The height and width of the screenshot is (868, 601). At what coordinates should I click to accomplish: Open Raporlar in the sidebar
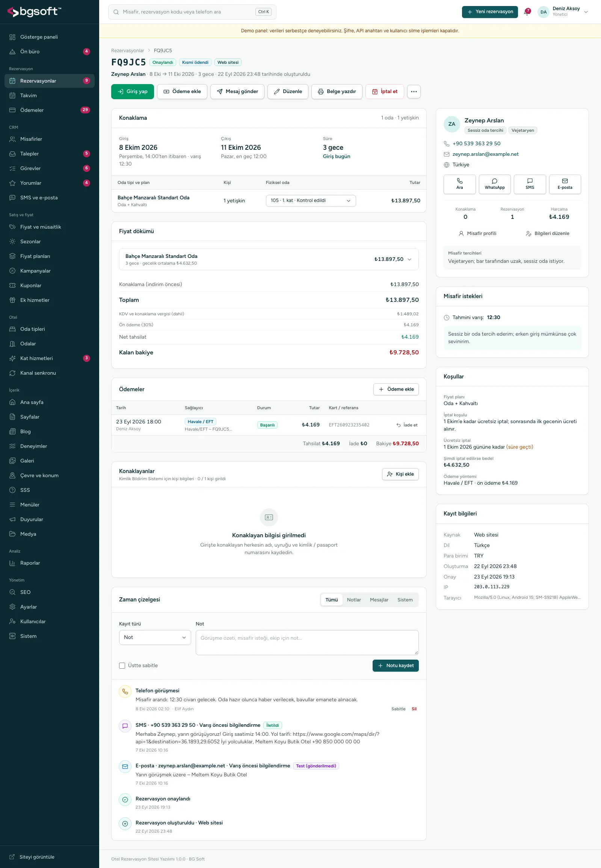pos(49,563)
